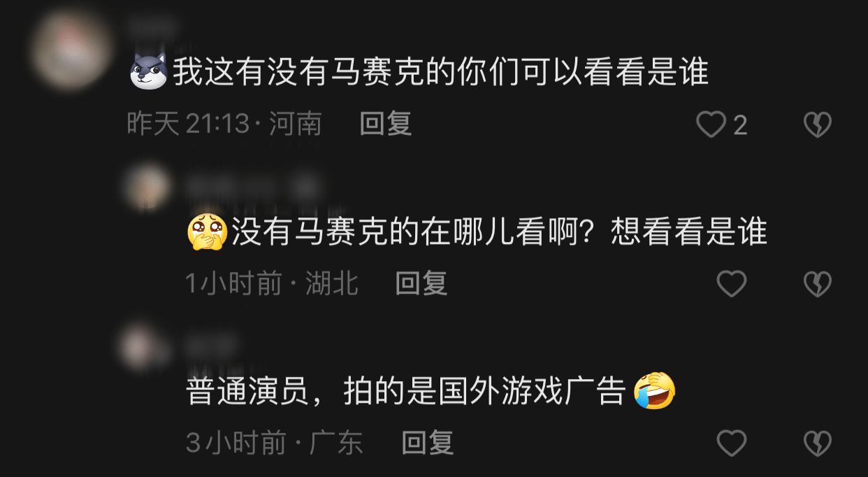Dislike the 河南 comment with broken heart
Image resolution: width=868 pixels, height=477 pixels.
(x=817, y=125)
